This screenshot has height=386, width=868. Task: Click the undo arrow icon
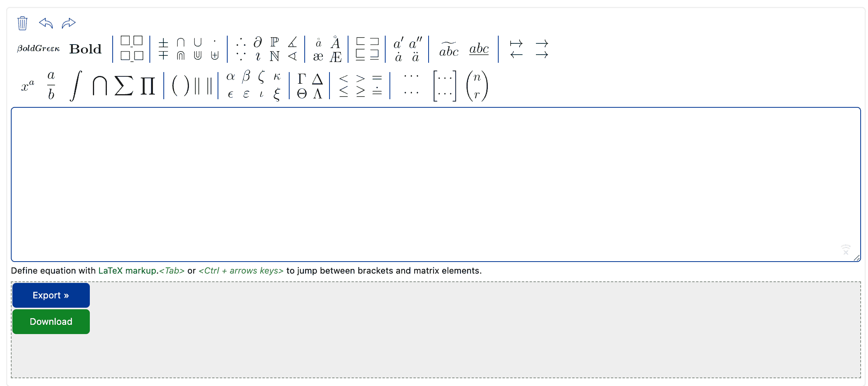pyautogui.click(x=46, y=23)
